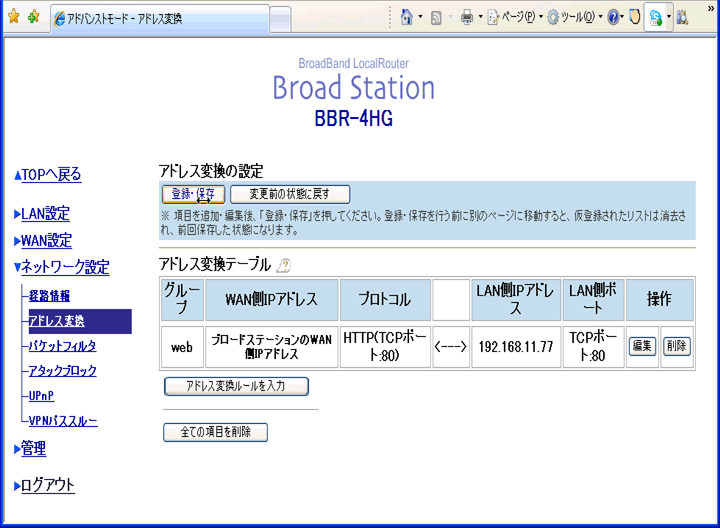Screen dimensions: 720x528
Task: Click the HTTP(TCPポート:80) protocol cell
Action: click(385, 347)
